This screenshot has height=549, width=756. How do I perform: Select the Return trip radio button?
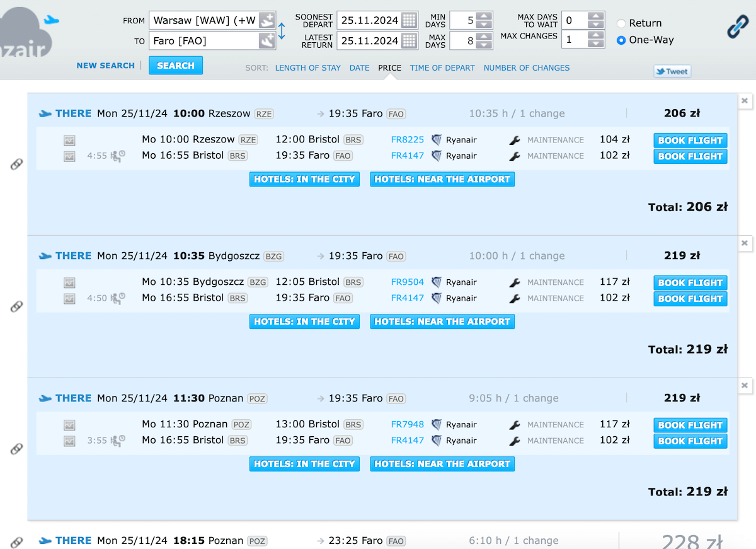pos(621,23)
